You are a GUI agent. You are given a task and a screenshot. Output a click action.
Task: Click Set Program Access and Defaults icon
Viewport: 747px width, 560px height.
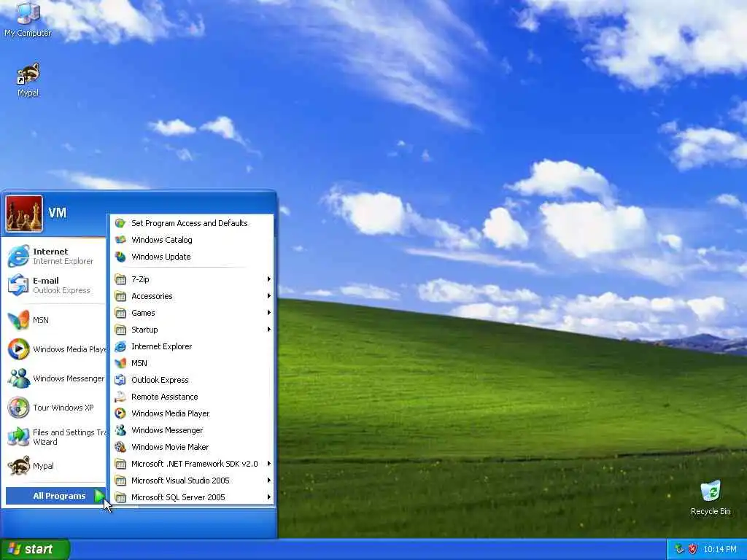120,223
